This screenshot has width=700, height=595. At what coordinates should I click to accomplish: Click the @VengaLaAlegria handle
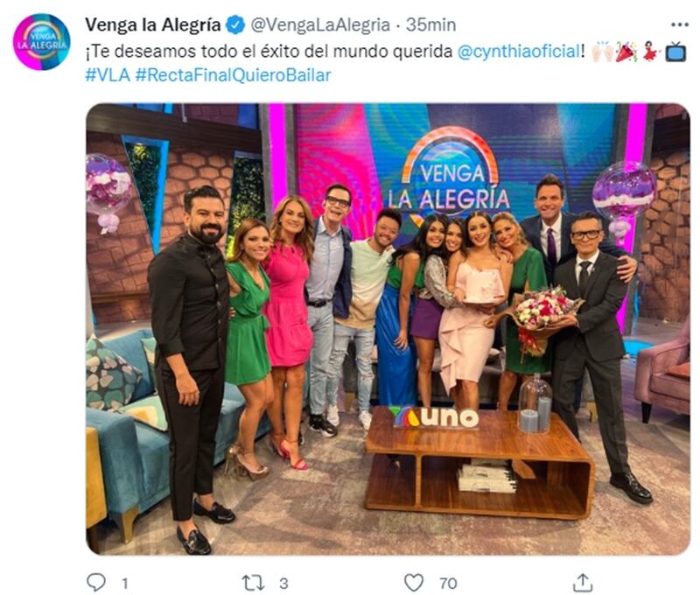pos(320,25)
